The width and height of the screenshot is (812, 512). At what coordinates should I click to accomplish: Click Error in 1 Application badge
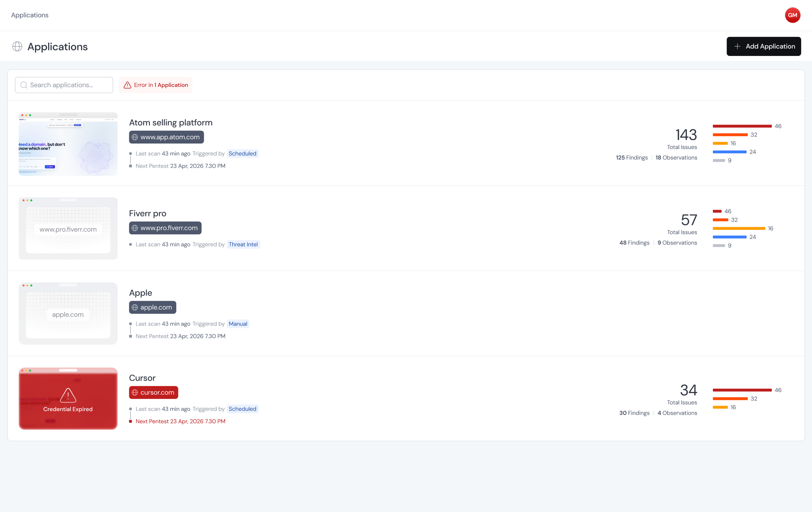pyautogui.click(x=156, y=85)
